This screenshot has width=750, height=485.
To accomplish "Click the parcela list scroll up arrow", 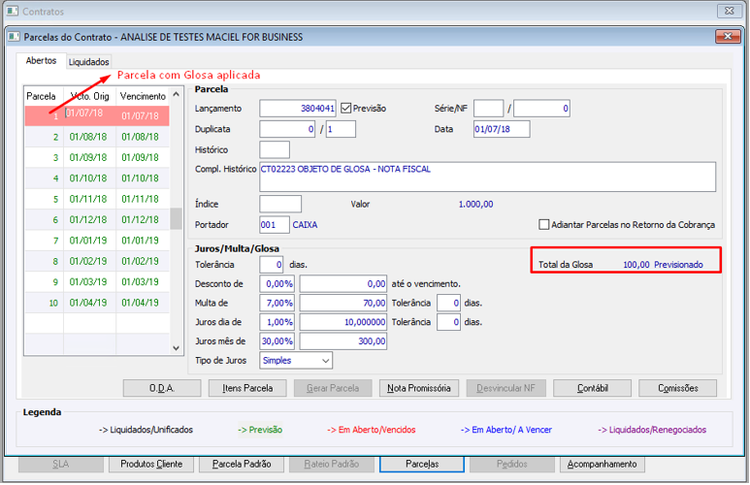I will pos(176,95).
